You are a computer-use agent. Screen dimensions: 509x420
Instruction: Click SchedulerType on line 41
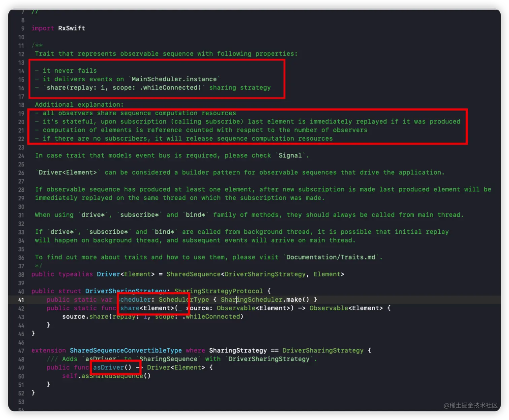[184, 300]
